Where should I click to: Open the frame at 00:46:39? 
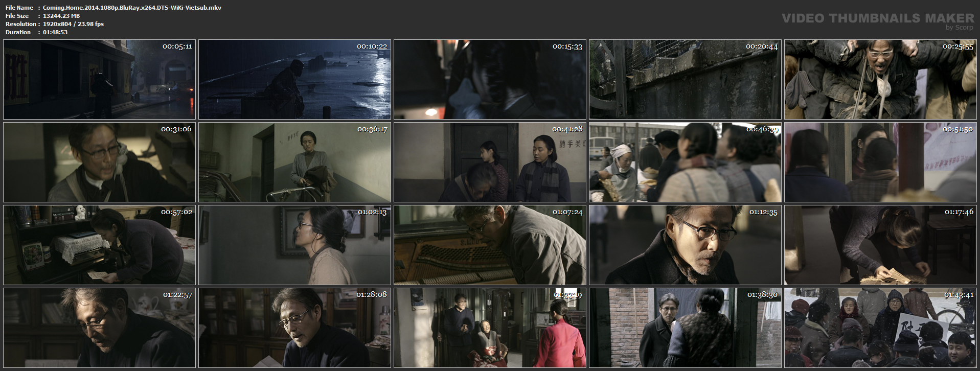click(685, 162)
